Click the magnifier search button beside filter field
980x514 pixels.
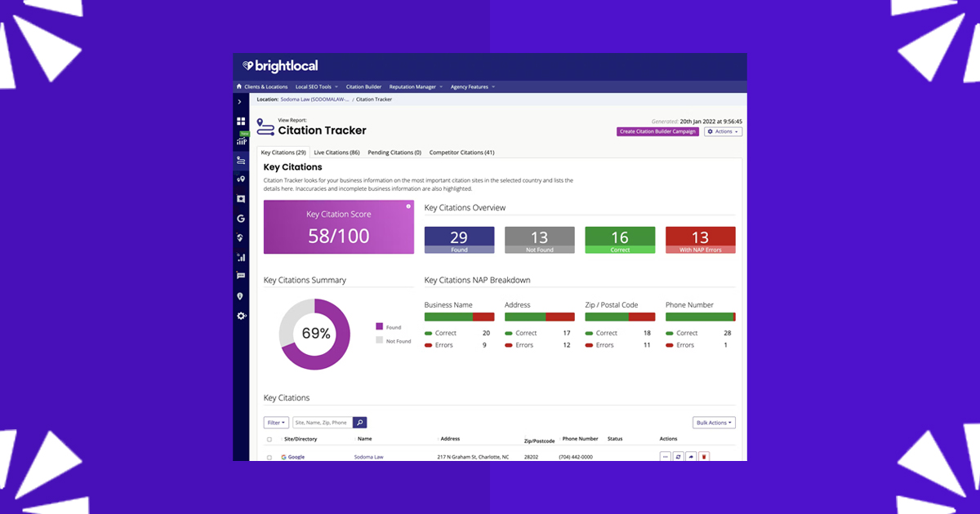(x=360, y=423)
